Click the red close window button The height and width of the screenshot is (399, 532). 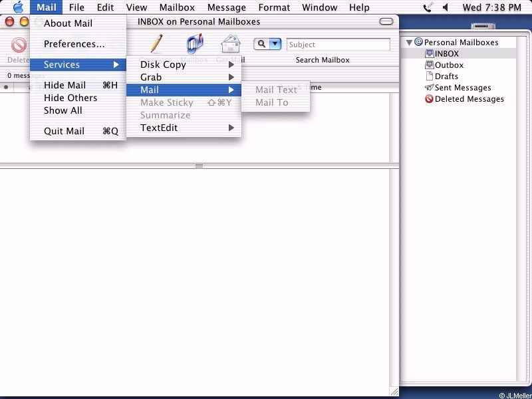click(x=10, y=22)
